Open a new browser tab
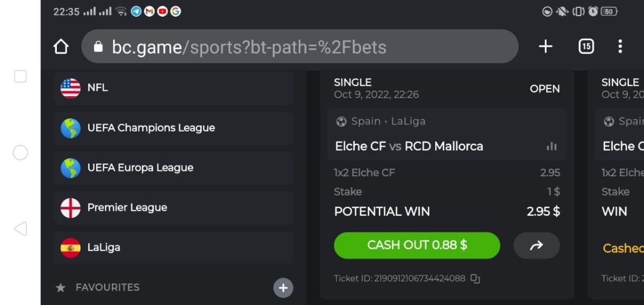Screen dimensions: 644x305 click(x=545, y=47)
